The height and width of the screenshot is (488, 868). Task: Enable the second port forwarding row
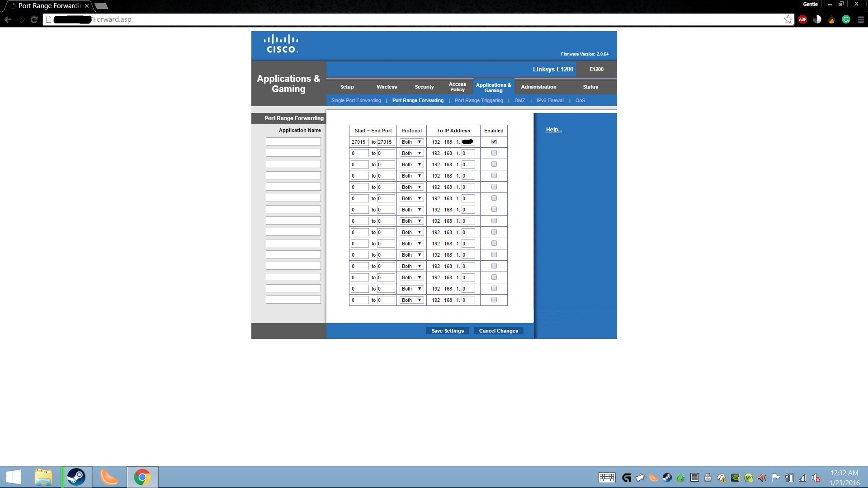[494, 153]
